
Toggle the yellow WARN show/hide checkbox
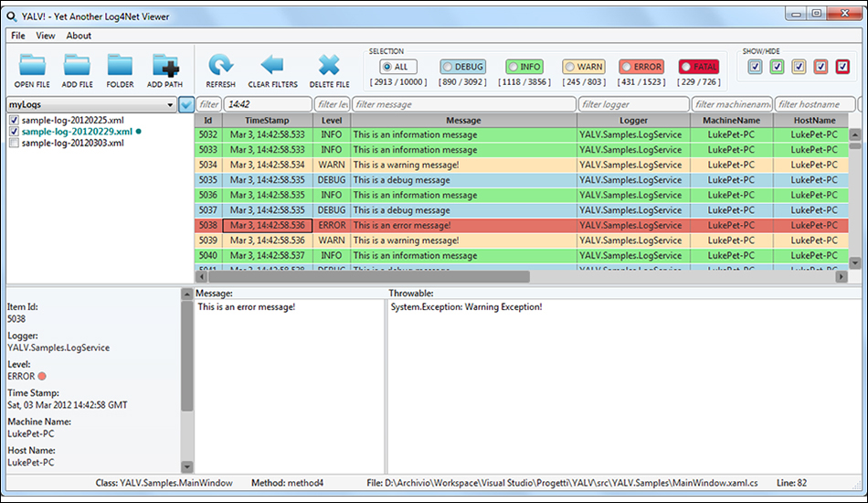[x=799, y=67]
